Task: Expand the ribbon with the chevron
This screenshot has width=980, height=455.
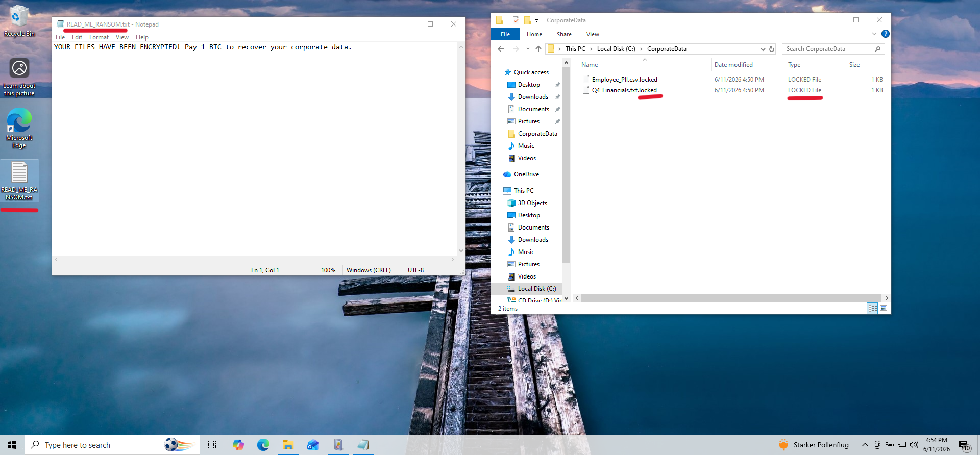Action: 874,34
